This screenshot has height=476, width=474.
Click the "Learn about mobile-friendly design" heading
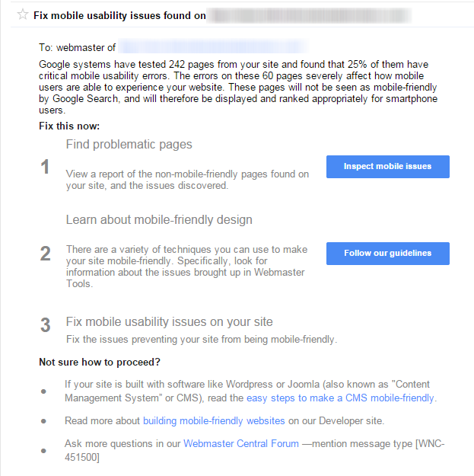point(159,219)
